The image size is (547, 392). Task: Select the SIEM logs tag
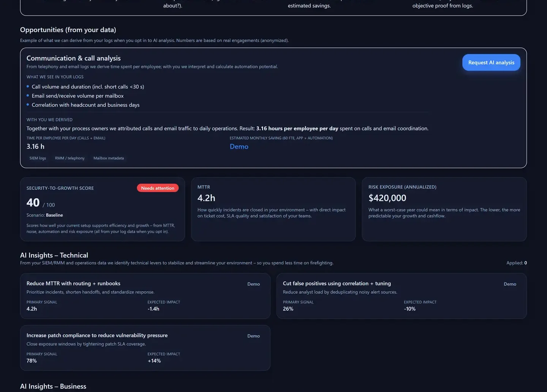click(38, 158)
